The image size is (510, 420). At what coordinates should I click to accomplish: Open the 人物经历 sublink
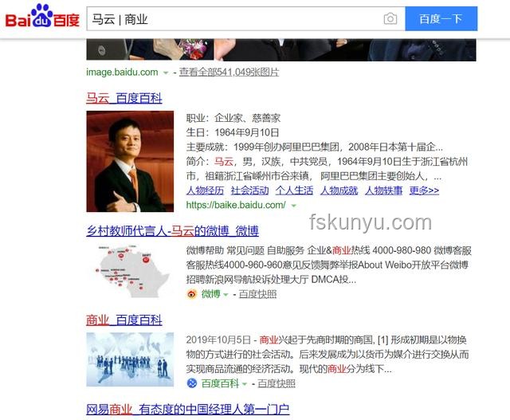click(205, 190)
